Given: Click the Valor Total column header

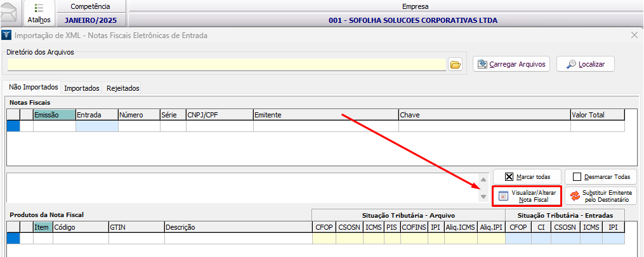Looking at the screenshot, I should 597,115.
